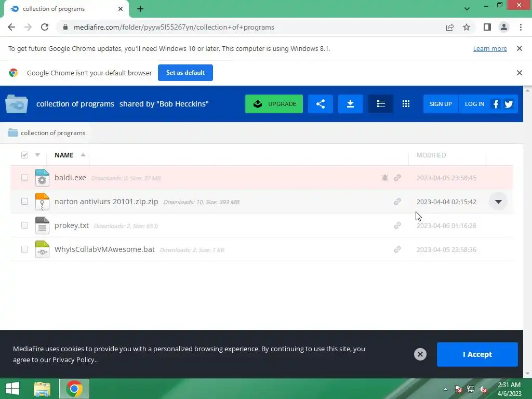Open options dropdown for norton antiviurs row
This screenshot has width=532, height=399.
[x=498, y=202]
